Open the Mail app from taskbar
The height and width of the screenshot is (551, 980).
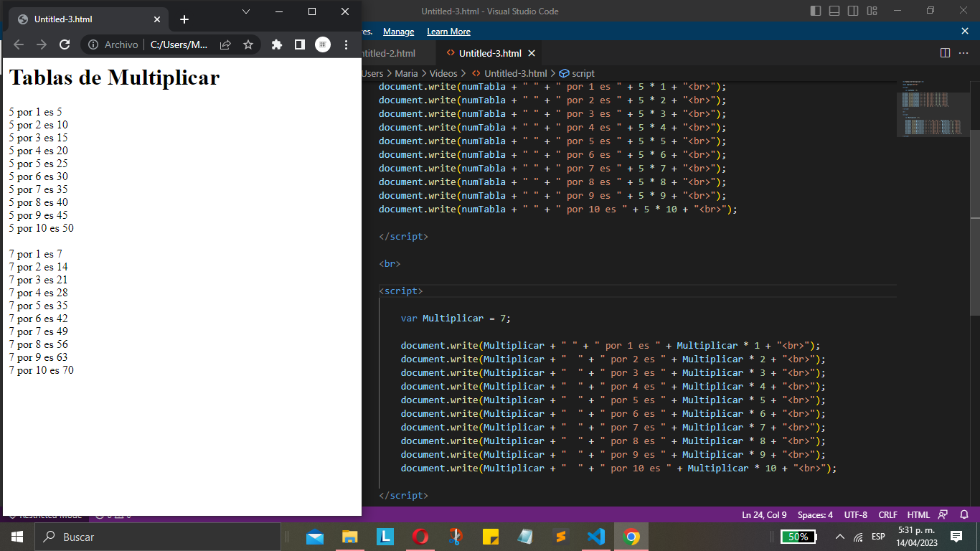315,537
